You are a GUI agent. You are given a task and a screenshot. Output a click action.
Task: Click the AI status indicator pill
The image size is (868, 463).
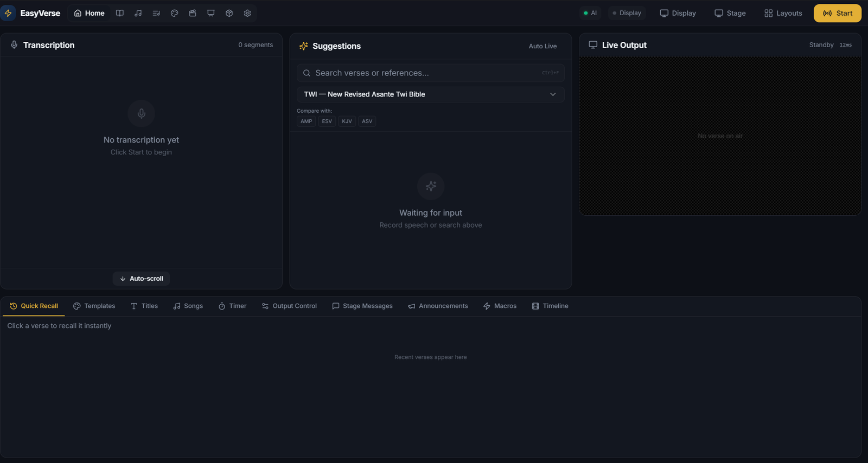click(x=590, y=13)
